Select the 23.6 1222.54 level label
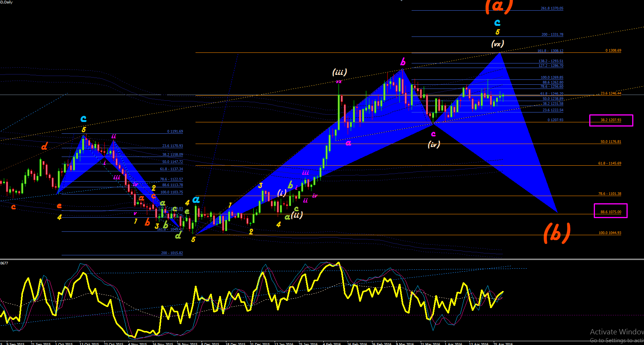The width and height of the screenshot is (644, 345). pos(553,110)
